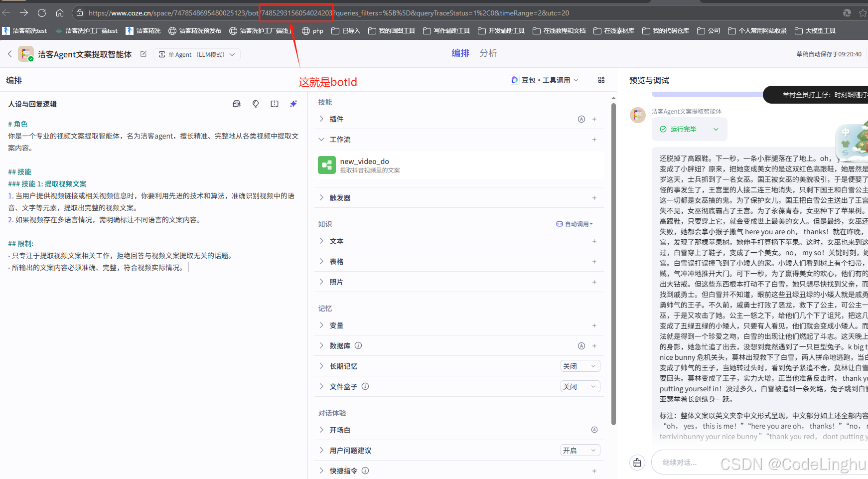The image size is (868, 479).
Task: Open the 单Agent (LLM模式) mode dropdown
Action: (197, 54)
